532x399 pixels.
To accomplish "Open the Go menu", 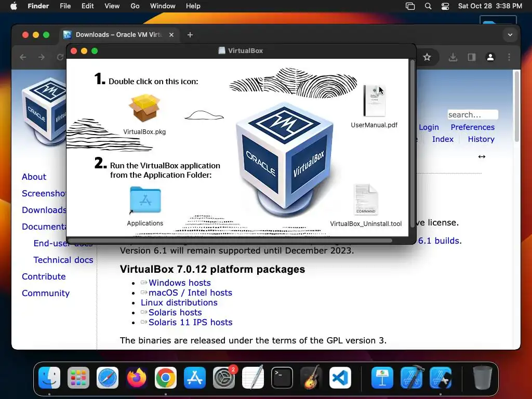I will (135, 6).
